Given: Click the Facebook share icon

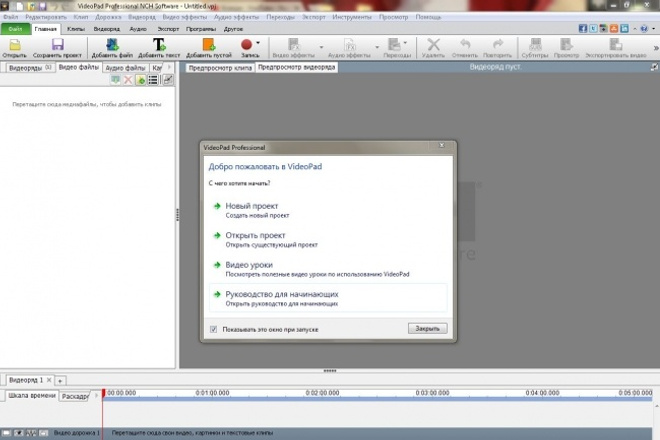Looking at the screenshot, I should click(x=583, y=29).
